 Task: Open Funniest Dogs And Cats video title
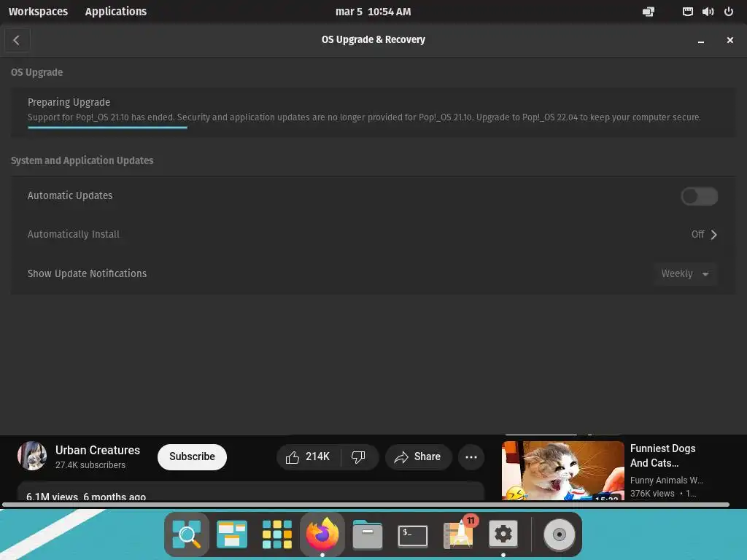(662, 456)
